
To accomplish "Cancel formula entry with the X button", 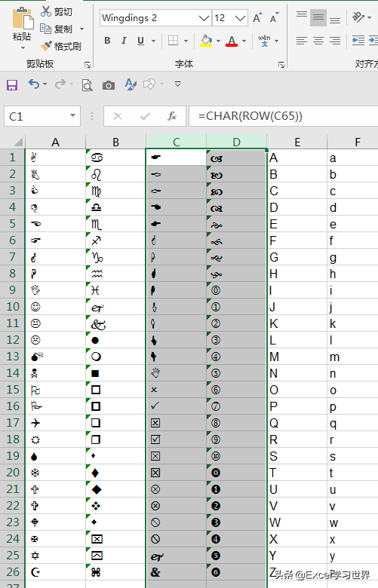I will click(118, 116).
